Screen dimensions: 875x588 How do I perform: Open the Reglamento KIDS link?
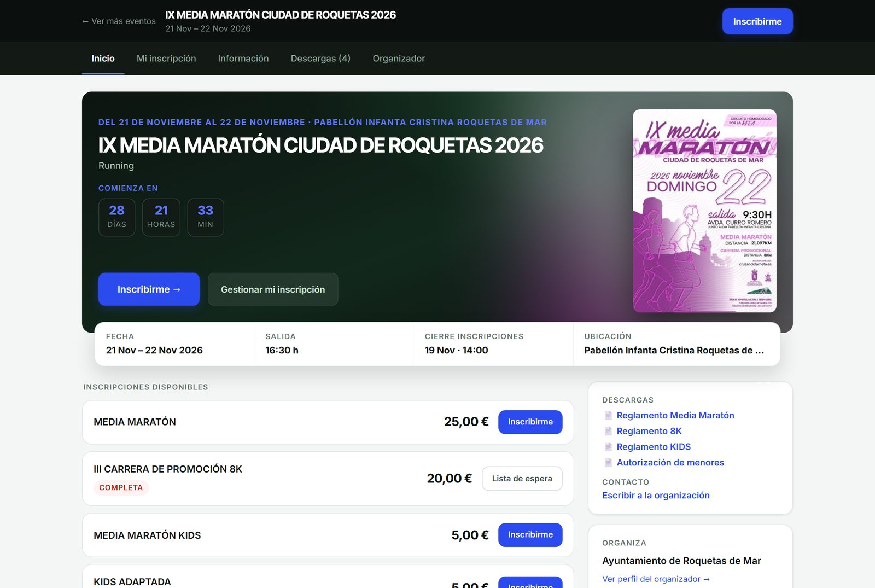654,447
